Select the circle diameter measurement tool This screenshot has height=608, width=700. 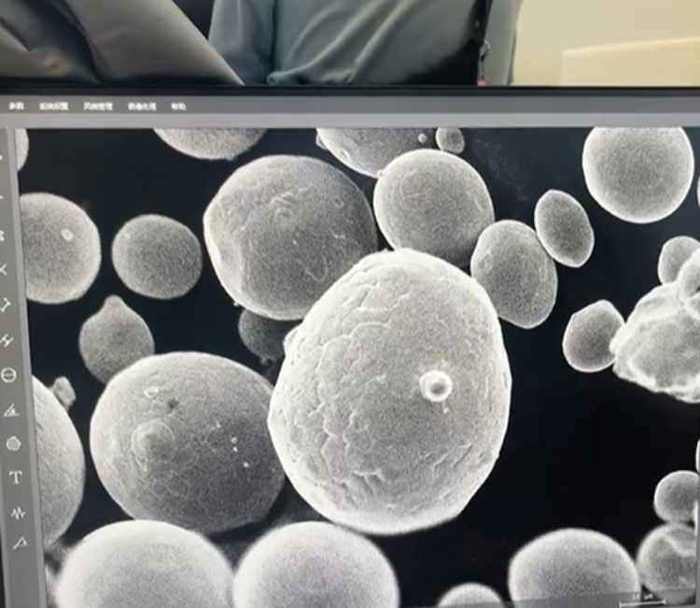[8, 375]
